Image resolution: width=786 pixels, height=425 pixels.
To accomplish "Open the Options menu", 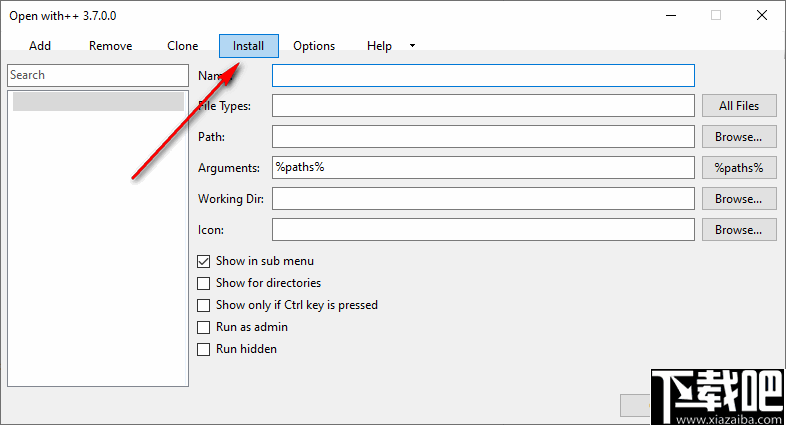I will [314, 46].
